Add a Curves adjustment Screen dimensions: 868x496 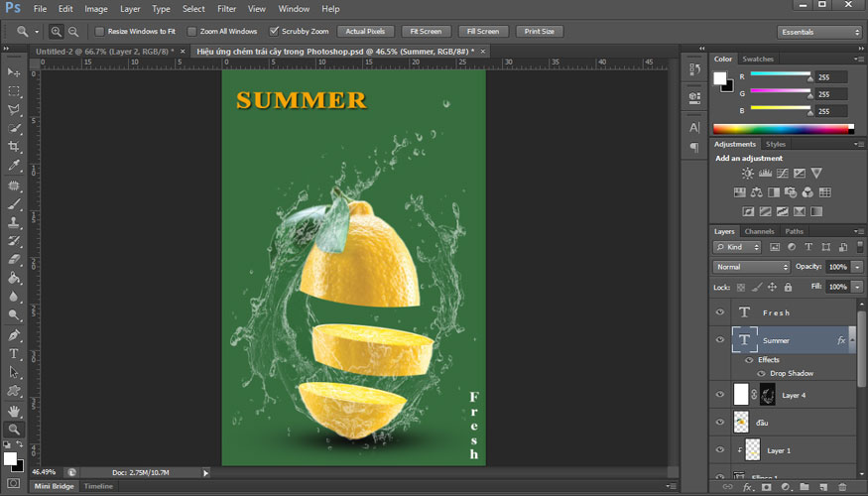pyautogui.click(x=783, y=174)
